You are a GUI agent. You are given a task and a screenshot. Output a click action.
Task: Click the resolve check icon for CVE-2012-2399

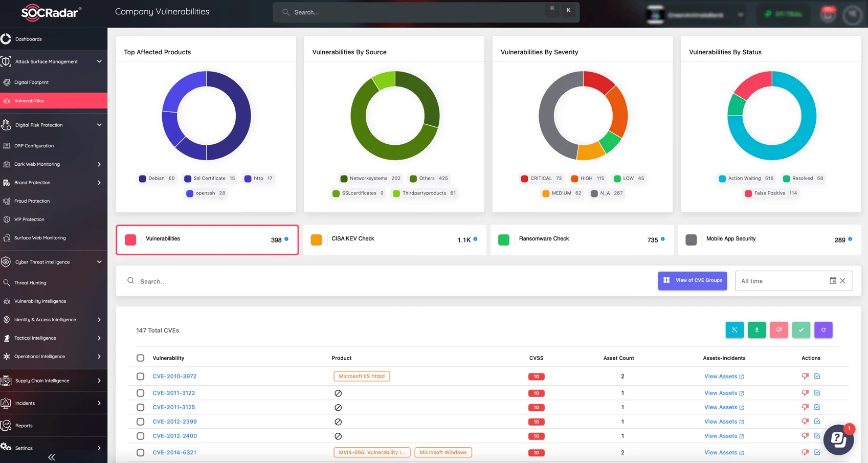tap(817, 422)
